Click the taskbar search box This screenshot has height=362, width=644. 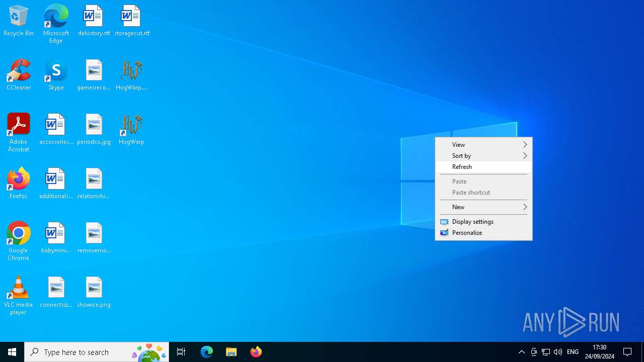97,352
